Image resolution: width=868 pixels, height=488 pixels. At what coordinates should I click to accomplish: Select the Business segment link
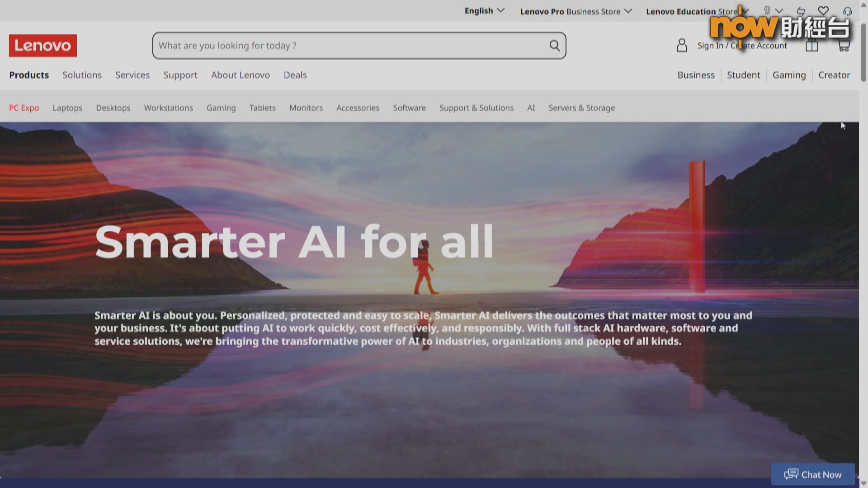pos(696,75)
